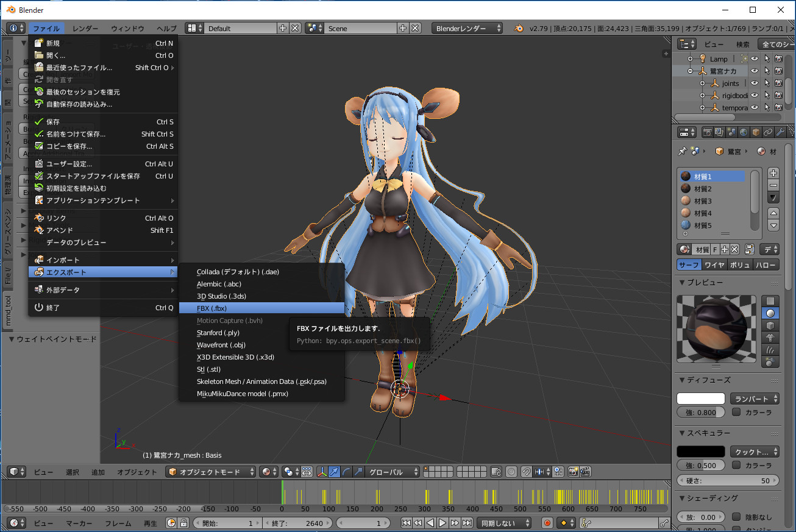
Task: Click 名前をつけて保存 in File menu
Action: click(x=103, y=134)
